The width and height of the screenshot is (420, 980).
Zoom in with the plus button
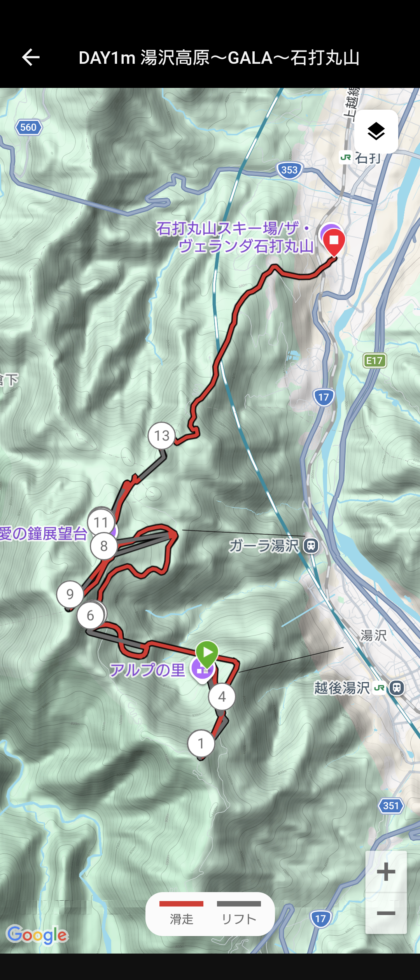pyautogui.click(x=386, y=871)
